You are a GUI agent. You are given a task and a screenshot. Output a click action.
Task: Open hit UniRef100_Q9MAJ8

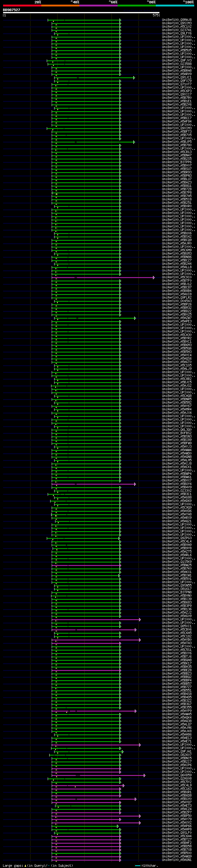coord(177,20)
